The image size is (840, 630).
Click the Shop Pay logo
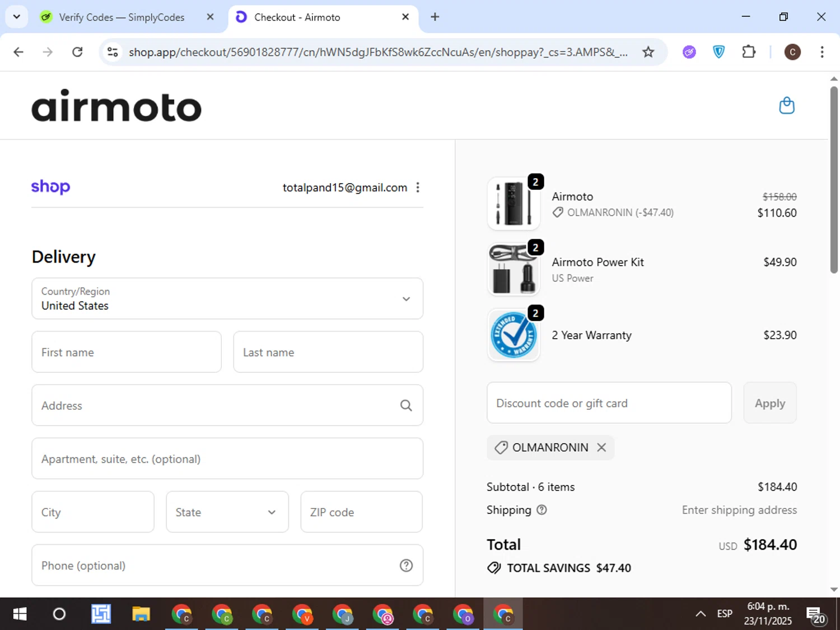point(50,186)
